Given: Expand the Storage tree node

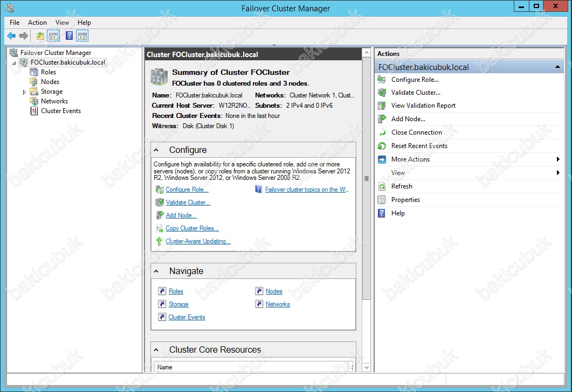Looking at the screenshot, I should point(24,92).
